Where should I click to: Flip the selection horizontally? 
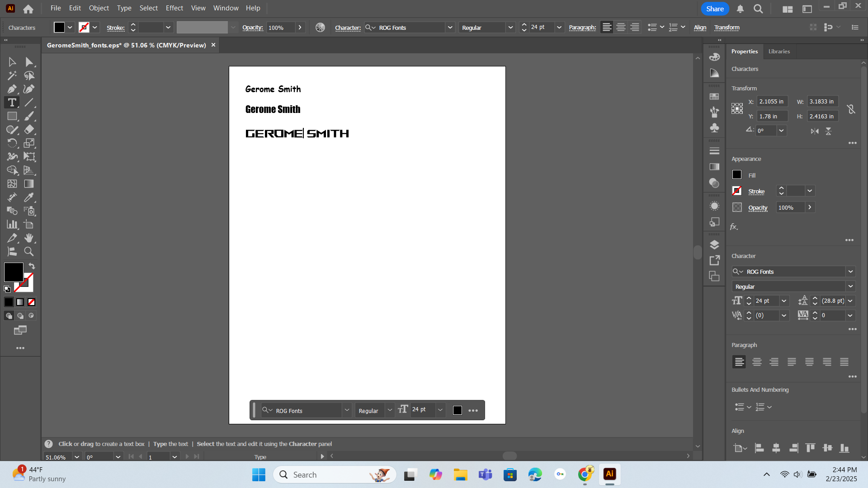pyautogui.click(x=815, y=131)
